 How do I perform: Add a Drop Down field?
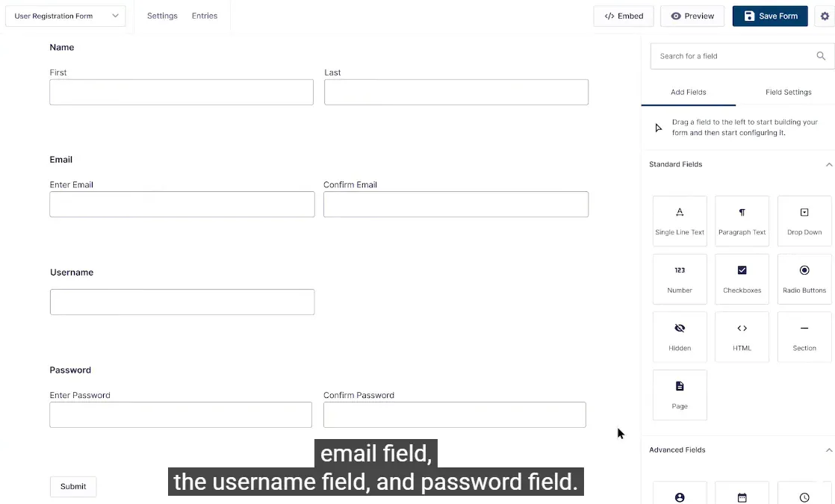(x=804, y=221)
